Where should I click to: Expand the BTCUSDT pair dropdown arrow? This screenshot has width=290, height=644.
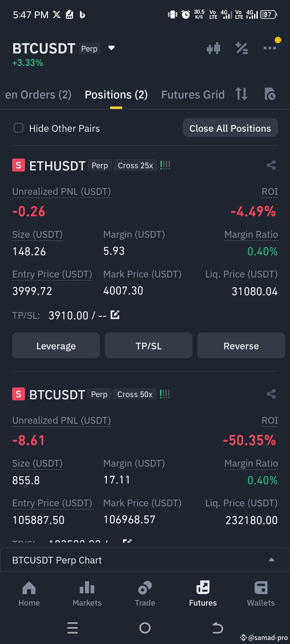point(111,48)
